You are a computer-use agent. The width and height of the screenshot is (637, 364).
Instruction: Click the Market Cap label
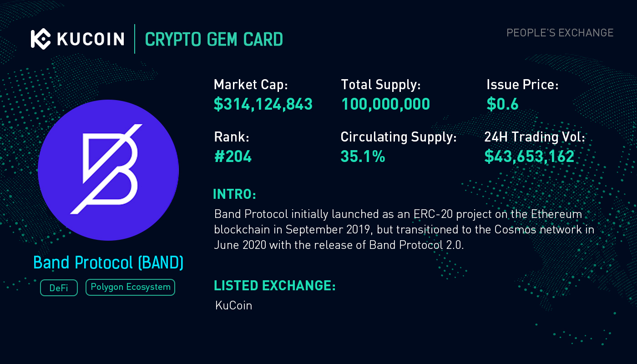251,84
